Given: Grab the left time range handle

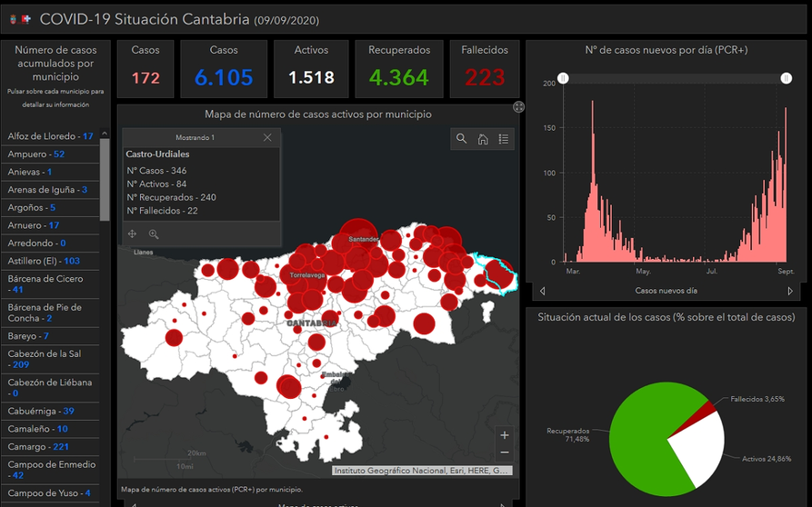Looking at the screenshot, I should click(563, 78).
